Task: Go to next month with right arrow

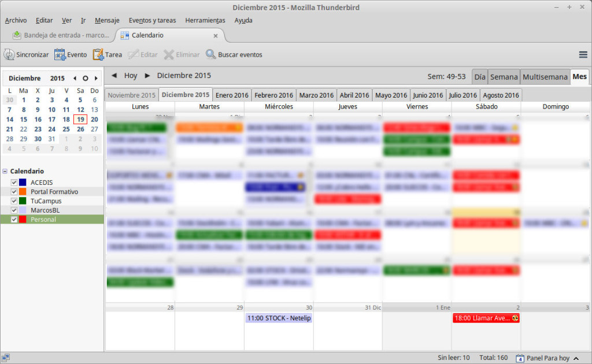Action: 147,76
